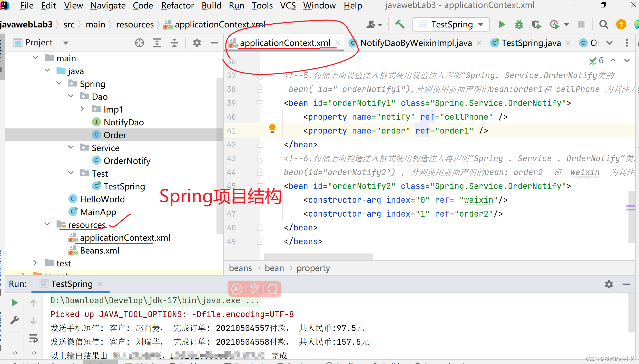This screenshot has width=639, height=364.
Task: Toggle the orange commit/update arrow action
Action: coord(621,24)
